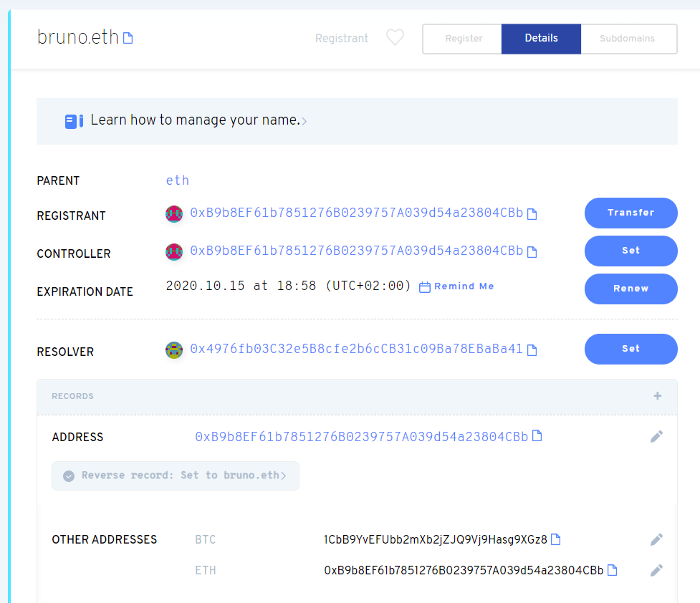The height and width of the screenshot is (603, 700).
Task: Click the calendar icon beside Remind Me
Action: click(x=424, y=286)
